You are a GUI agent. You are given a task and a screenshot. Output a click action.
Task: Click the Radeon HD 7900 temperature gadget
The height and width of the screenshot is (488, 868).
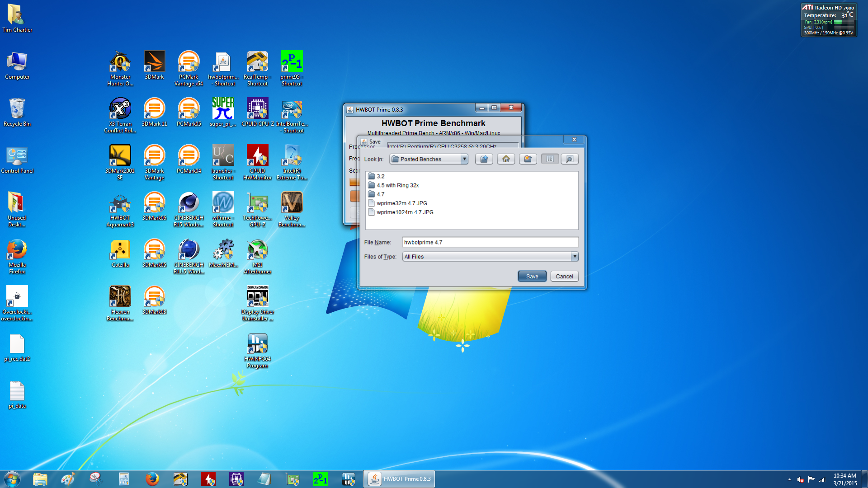(829, 20)
